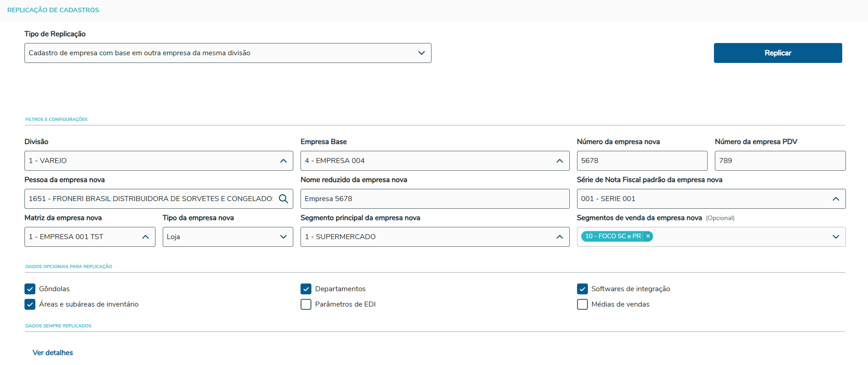This screenshot has height=365, width=868.
Task: Uncheck Áreas e subáreas de inventário
Action: pos(30,304)
